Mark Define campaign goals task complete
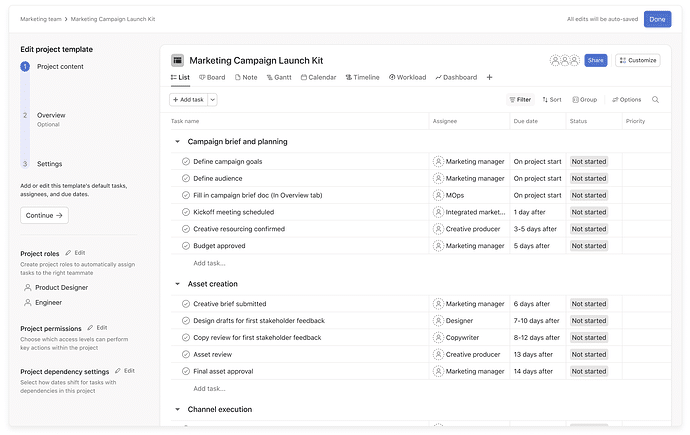Image resolution: width=690 pixels, height=435 pixels. point(186,161)
